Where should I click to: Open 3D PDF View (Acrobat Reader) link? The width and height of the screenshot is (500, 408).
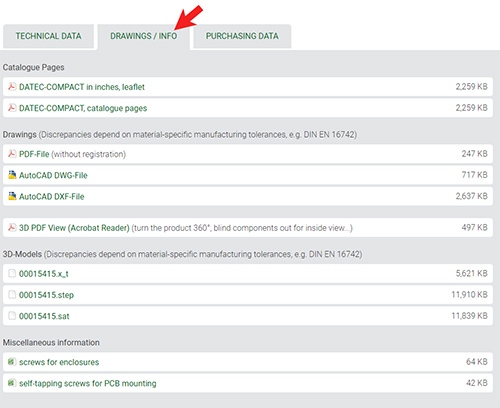(x=74, y=228)
